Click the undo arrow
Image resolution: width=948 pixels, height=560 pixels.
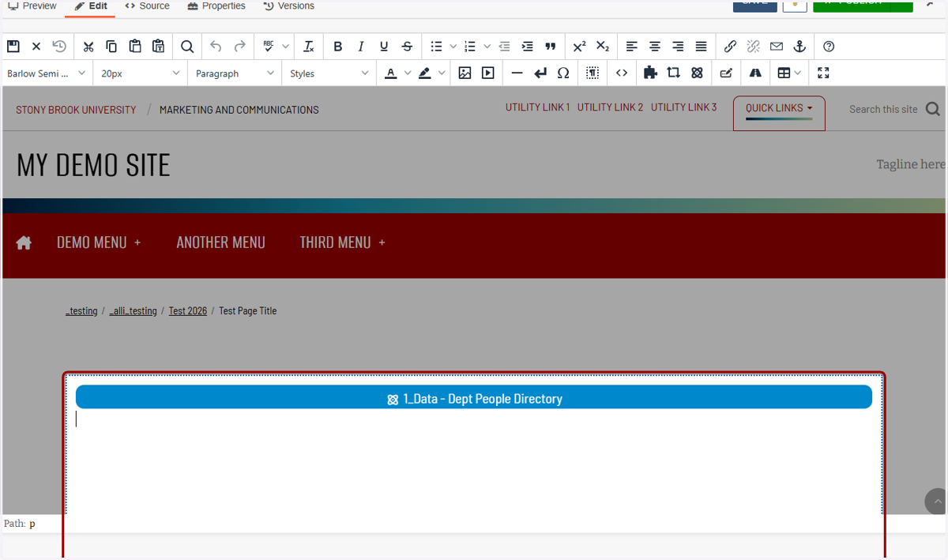(216, 47)
